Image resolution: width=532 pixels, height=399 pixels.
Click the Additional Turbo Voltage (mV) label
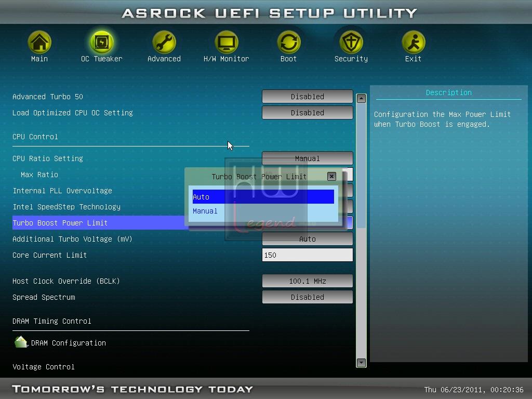pos(72,239)
